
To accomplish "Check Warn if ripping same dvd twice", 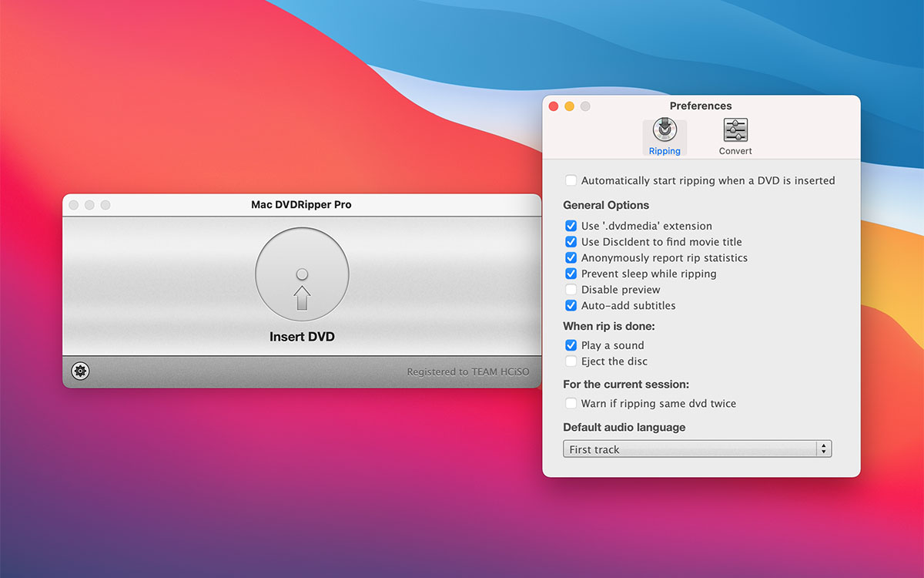I will click(x=571, y=403).
